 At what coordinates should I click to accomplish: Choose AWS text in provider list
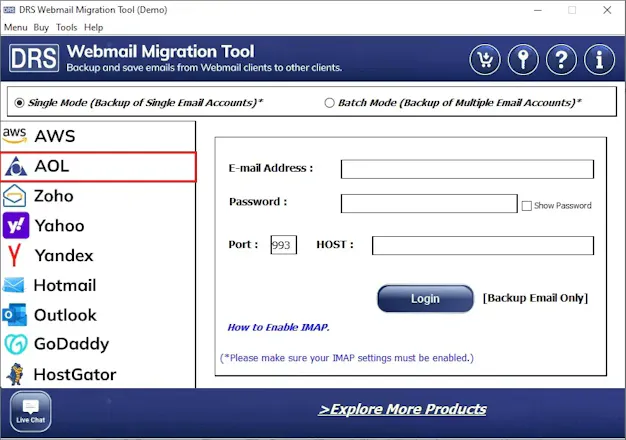tap(55, 136)
